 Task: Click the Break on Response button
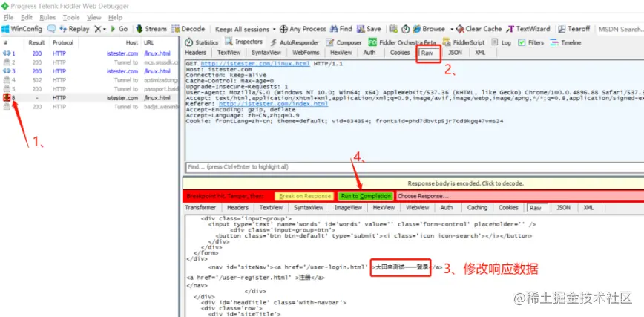[x=305, y=196]
